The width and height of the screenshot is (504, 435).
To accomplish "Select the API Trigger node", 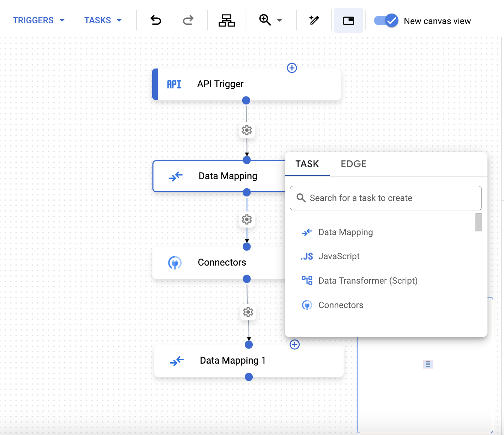I will click(x=246, y=84).
